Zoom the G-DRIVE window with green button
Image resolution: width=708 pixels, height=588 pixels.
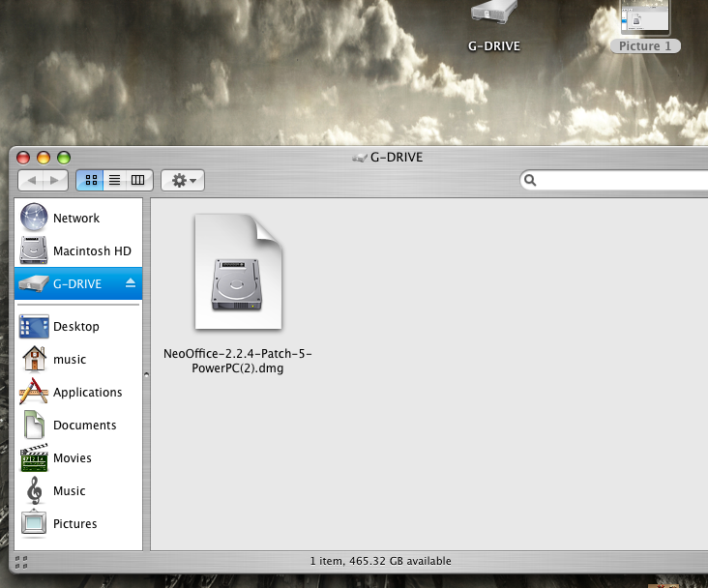click(x=64, y=158)
